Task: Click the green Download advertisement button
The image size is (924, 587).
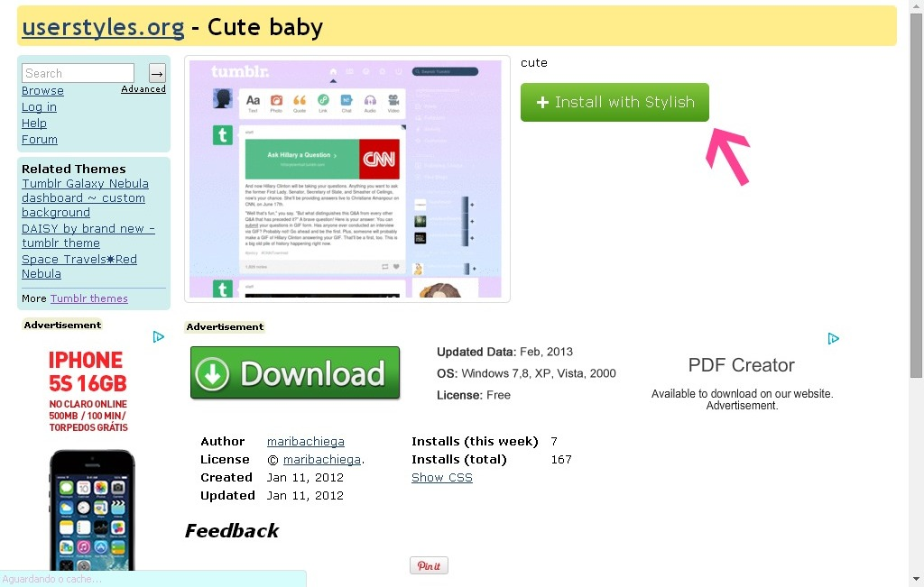Action: tap(295, 372)
